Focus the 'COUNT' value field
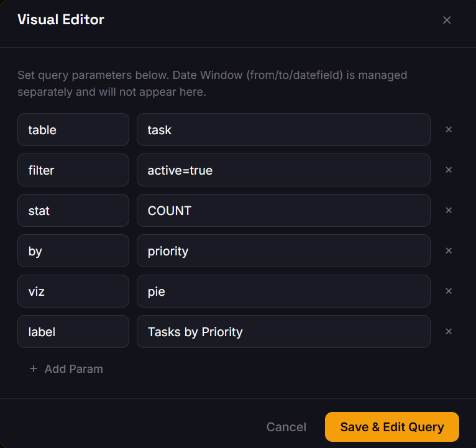 (x=283, y=211)
